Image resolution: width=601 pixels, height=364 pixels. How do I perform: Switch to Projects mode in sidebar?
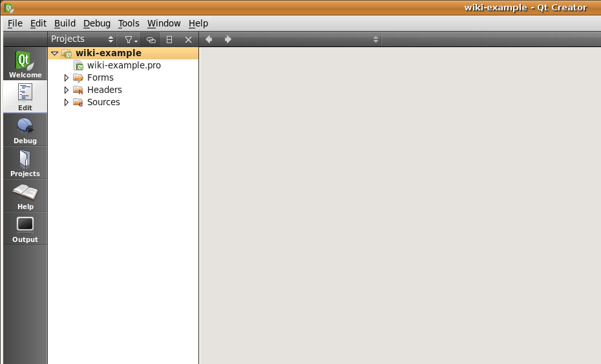coord(25,163)
